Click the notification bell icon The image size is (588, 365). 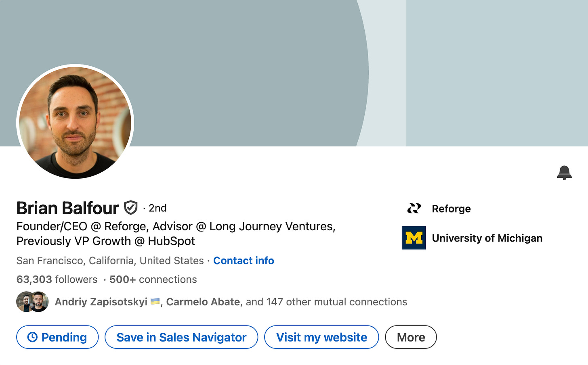(564, 173)
